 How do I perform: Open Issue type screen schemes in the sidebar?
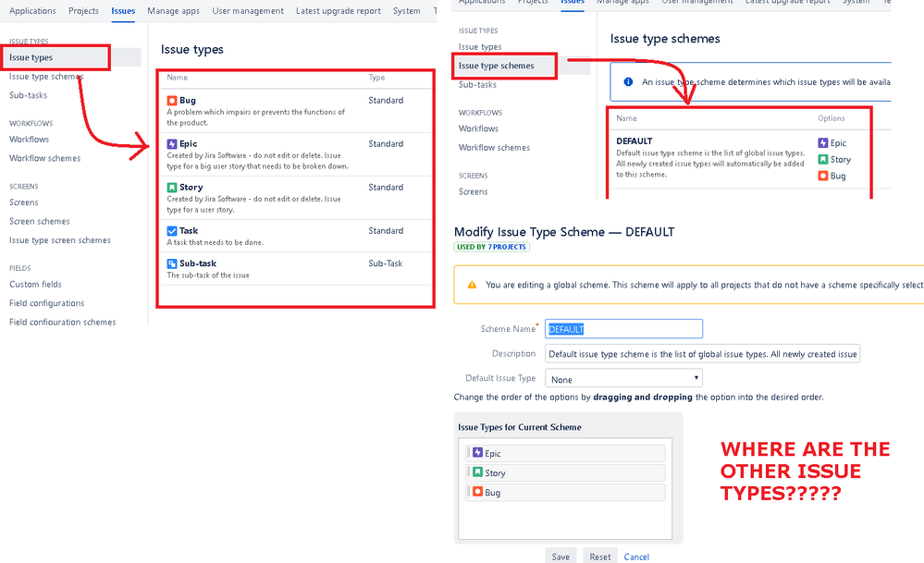click(59, 239)
